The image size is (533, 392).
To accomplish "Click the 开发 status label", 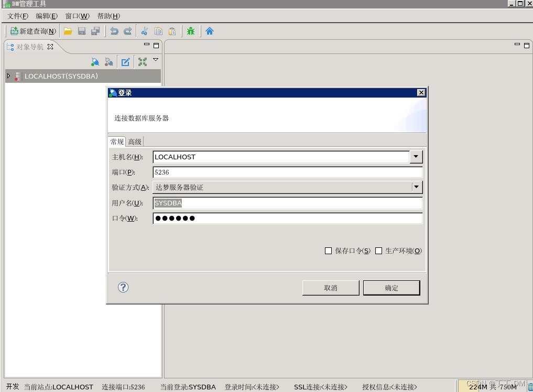I will pos(13,387).
